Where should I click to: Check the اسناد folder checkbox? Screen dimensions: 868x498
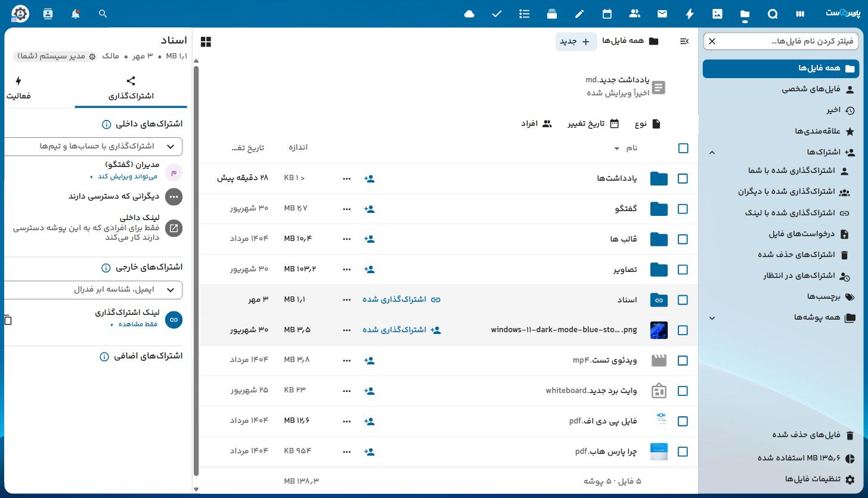coord(683,300)
